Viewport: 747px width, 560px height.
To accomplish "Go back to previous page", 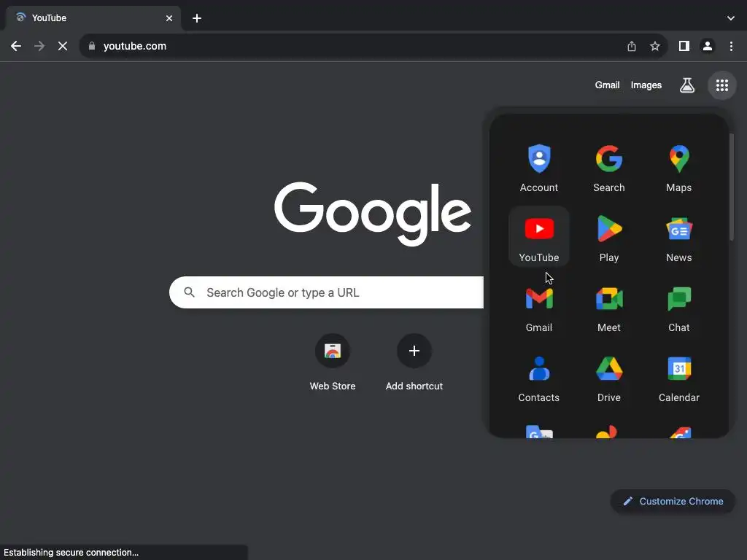I will click(16, 46).
